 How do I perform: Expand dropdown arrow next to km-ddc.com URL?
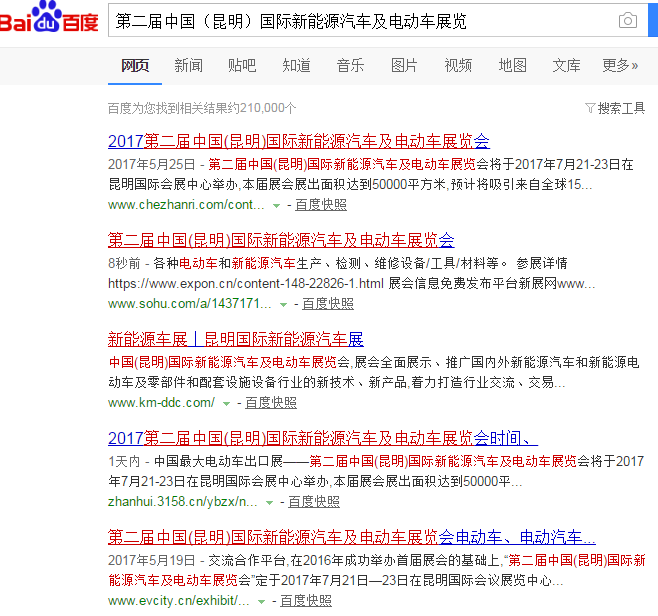point(227,403)
